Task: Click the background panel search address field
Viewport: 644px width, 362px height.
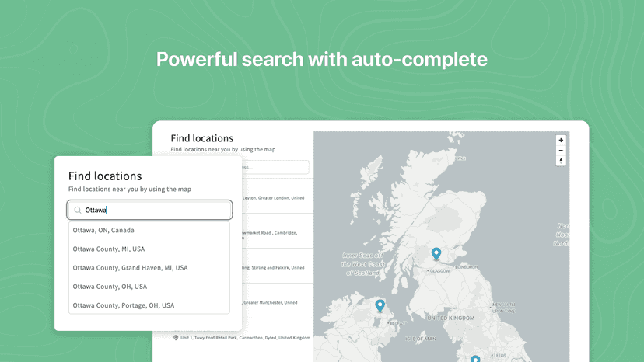Action: click(275, 168)
